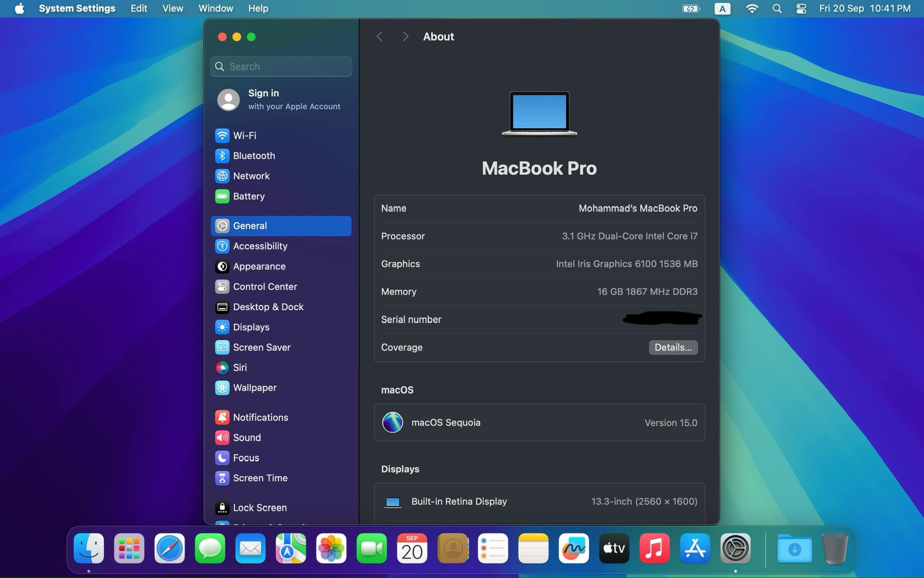The height and width of the screenshot is (578, 924).
Task: Open Freeform from the Dock
Action: tap(573, 549)
